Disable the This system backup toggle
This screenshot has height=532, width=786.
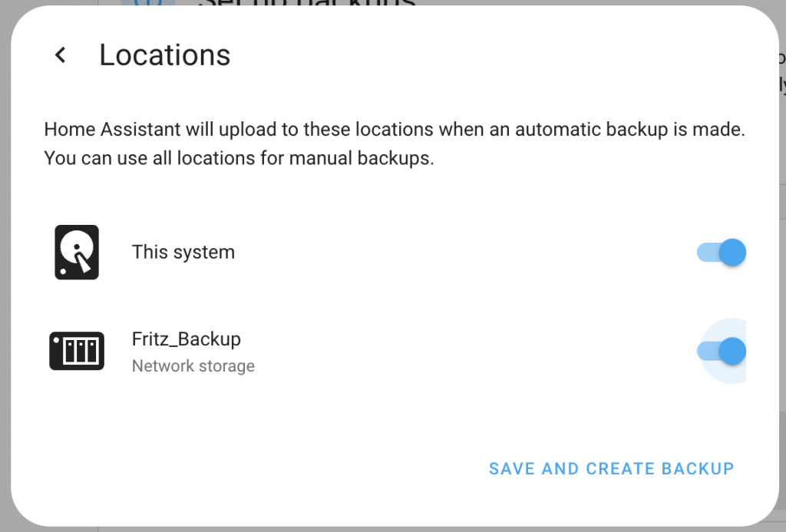(722, 252)
